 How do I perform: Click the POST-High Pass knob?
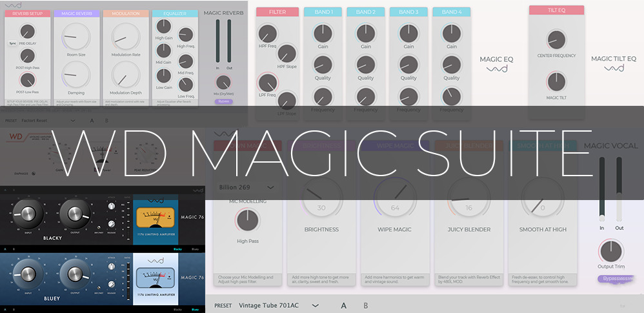(28, 56)
